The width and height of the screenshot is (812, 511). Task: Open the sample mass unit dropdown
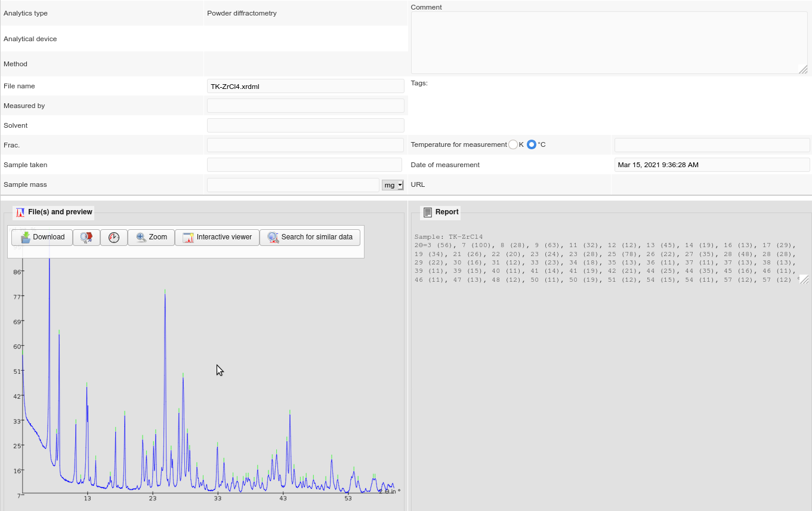tap(393, 185)
